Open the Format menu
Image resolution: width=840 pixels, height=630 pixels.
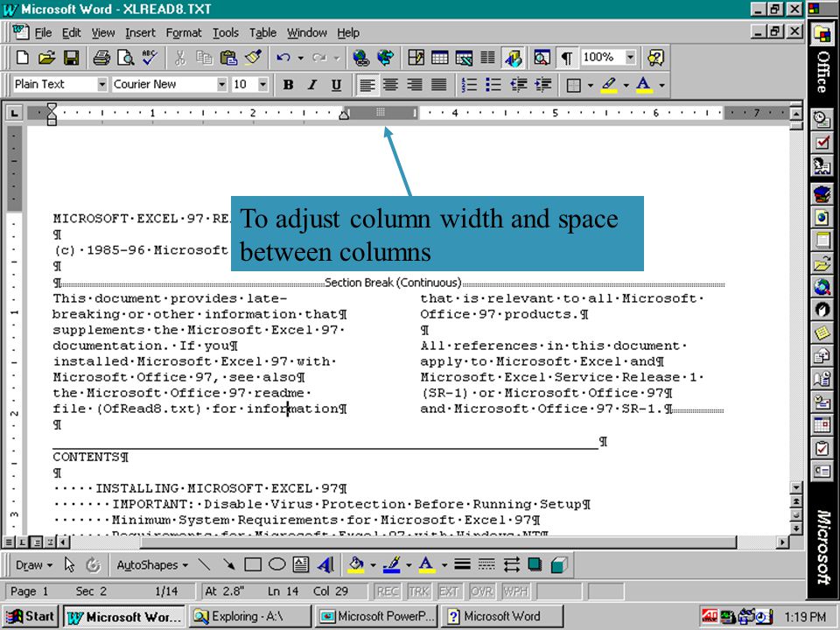pyautogui.click(x=184, y=32)
